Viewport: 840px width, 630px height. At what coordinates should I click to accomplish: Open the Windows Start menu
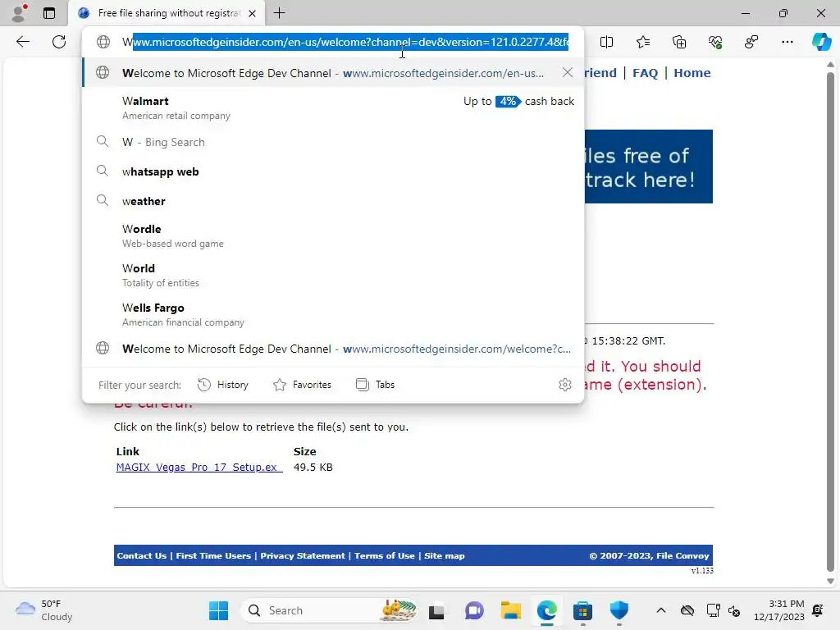218,610
